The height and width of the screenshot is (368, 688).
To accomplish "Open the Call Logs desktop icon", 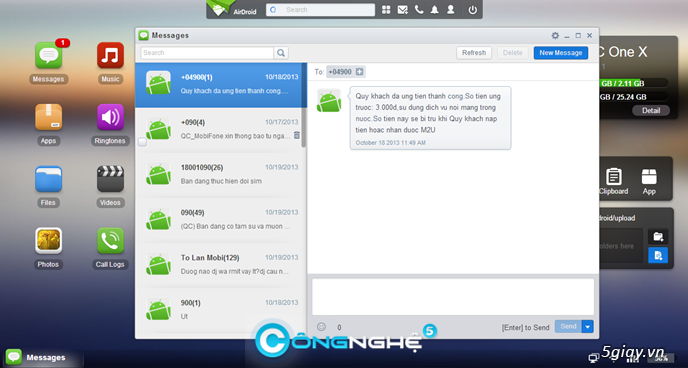I will tap(110, 241).
